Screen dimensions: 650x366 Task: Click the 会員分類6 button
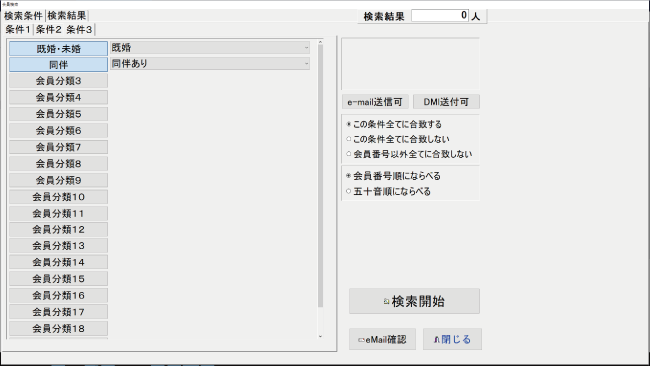(x=58, y=131)
